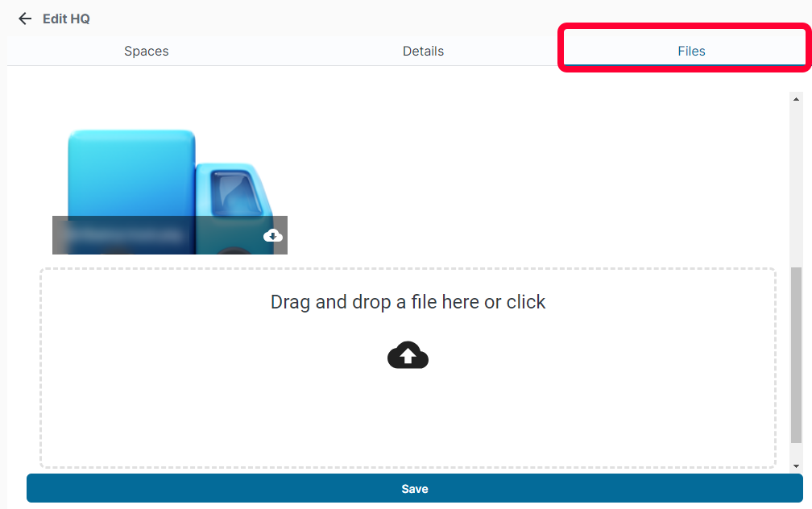
Task: Select the highlighted Files tab
Action: click(691, 52)
